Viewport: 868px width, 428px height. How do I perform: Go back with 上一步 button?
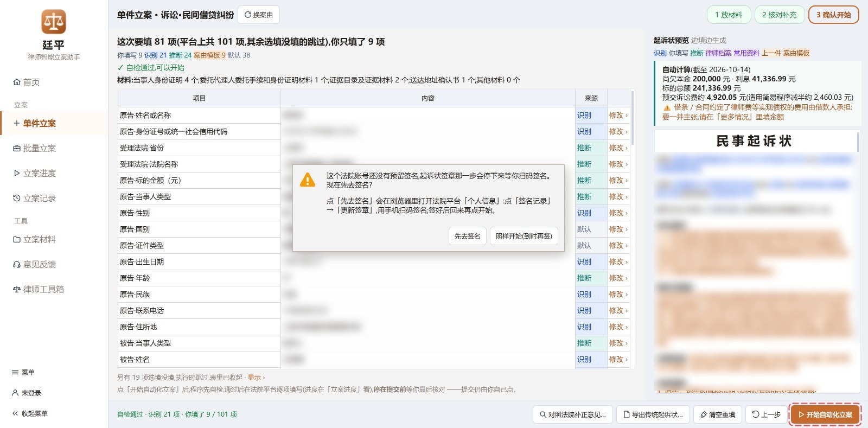click(766, 414)
